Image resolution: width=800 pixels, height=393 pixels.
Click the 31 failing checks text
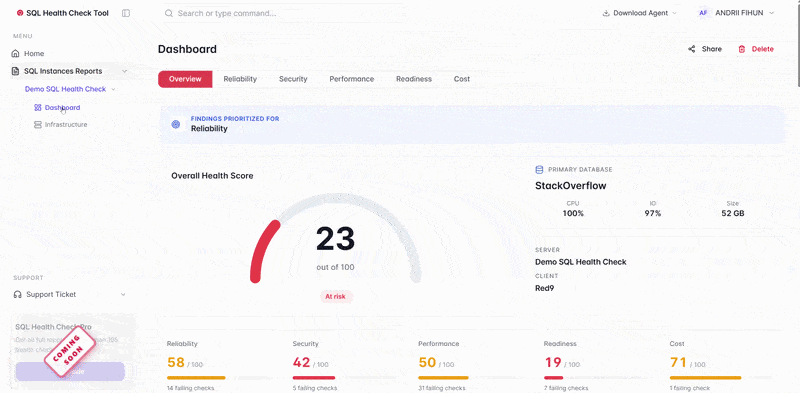tap(442, 388)
